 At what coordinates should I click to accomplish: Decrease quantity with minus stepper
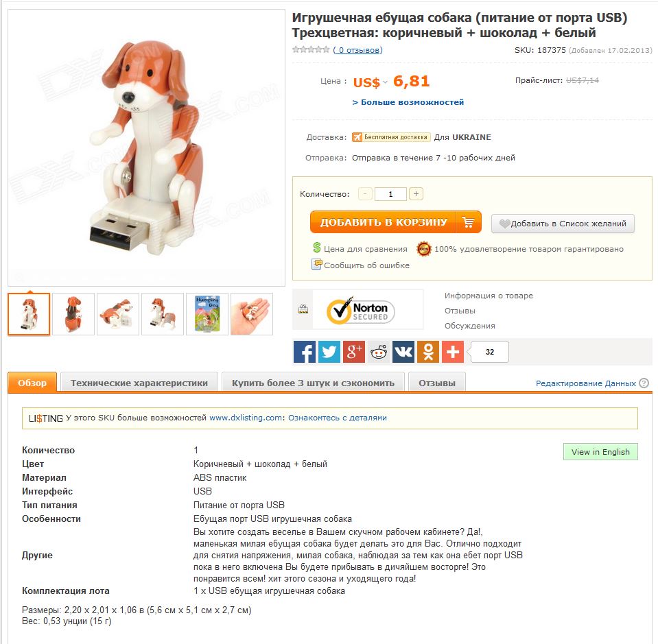(365, 194)
